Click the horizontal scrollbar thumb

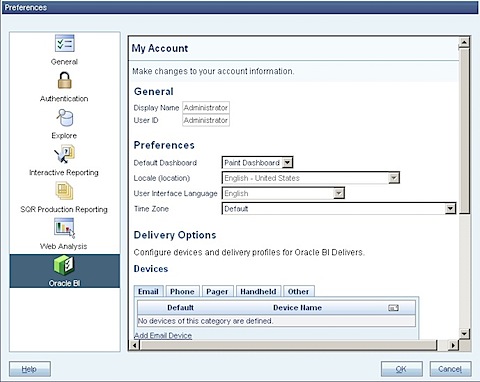(x=288, y=345)
